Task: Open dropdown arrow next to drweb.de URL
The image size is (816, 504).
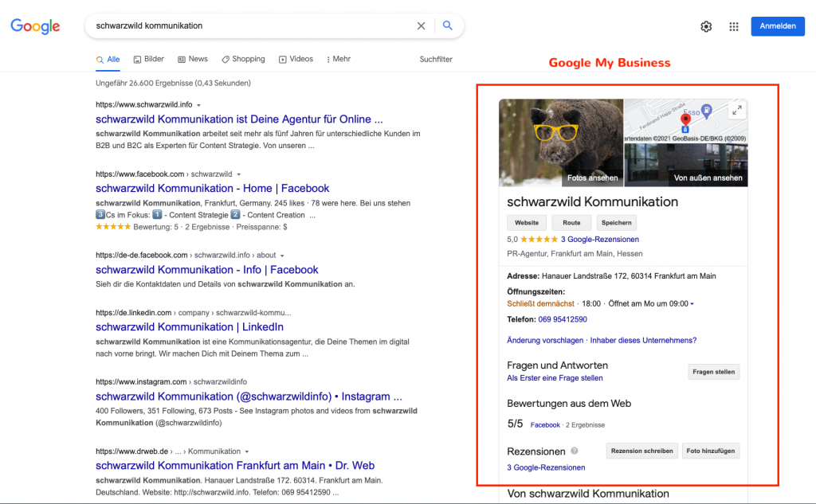Action: point(247,451)
